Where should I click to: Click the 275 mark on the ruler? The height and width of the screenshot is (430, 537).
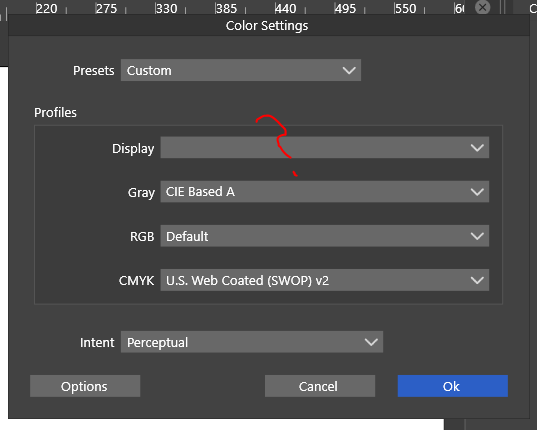[106, 9]
